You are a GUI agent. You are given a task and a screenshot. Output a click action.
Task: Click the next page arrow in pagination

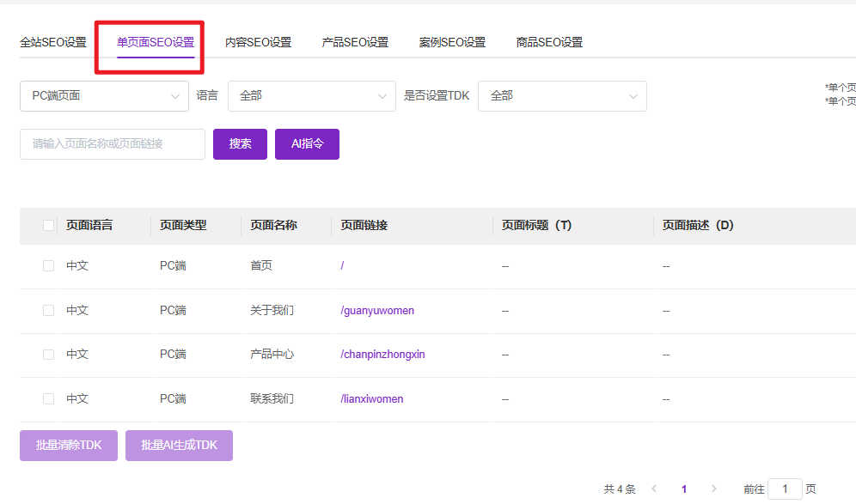713,489
